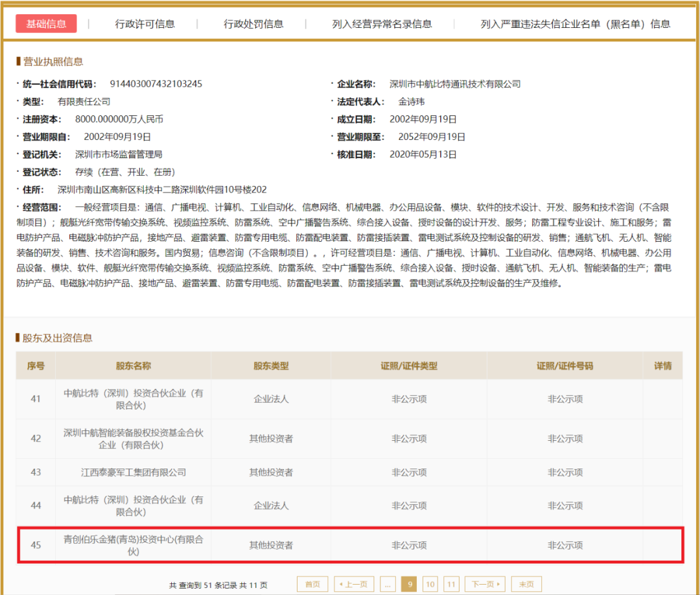The height and width of the screenshot is (595, 700).
Task: Click company name 深圳市中航比特通讯技术有限公司
Action: [x=455, y=84]
